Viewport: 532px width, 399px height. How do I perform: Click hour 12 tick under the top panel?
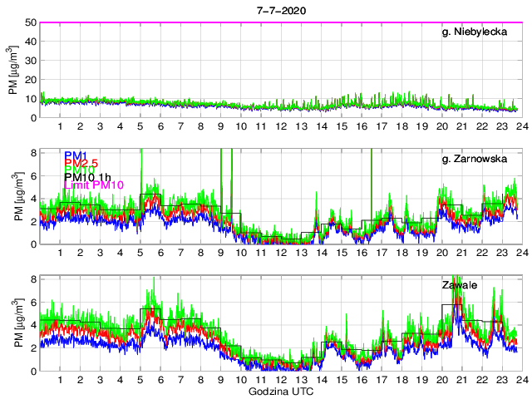tap(280, 126)
